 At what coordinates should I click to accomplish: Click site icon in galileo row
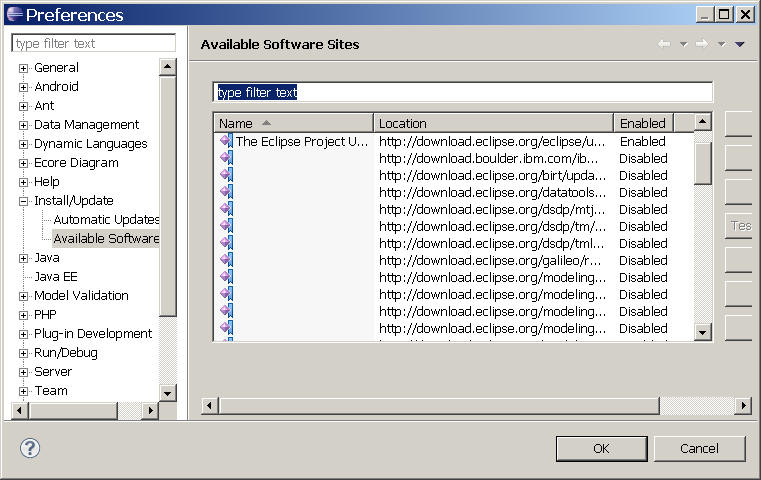pos(226,260)
